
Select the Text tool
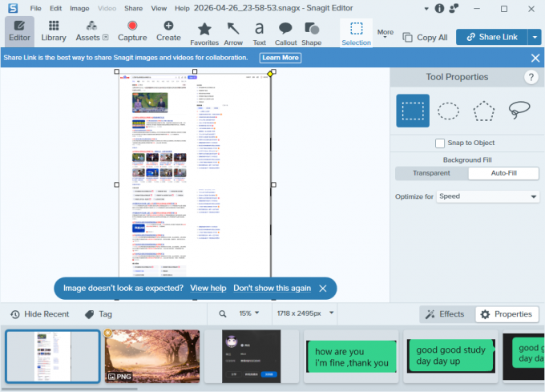tap(260, 34)
